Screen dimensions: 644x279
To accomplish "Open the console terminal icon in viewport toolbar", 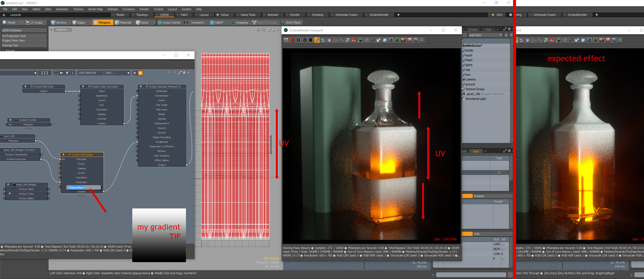I will (391, 40).
